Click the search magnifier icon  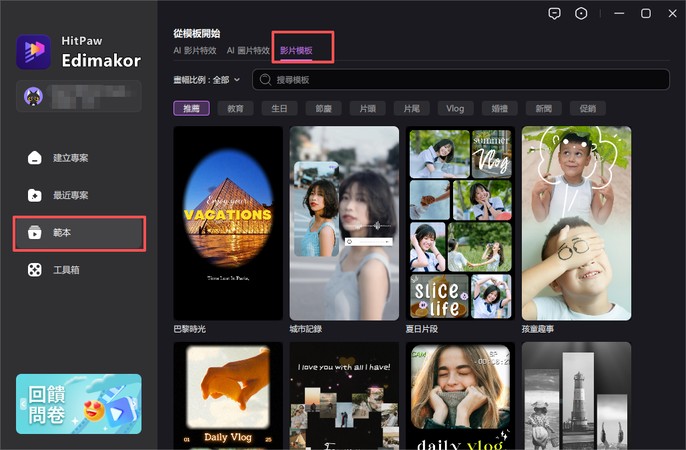coord(265,80)
